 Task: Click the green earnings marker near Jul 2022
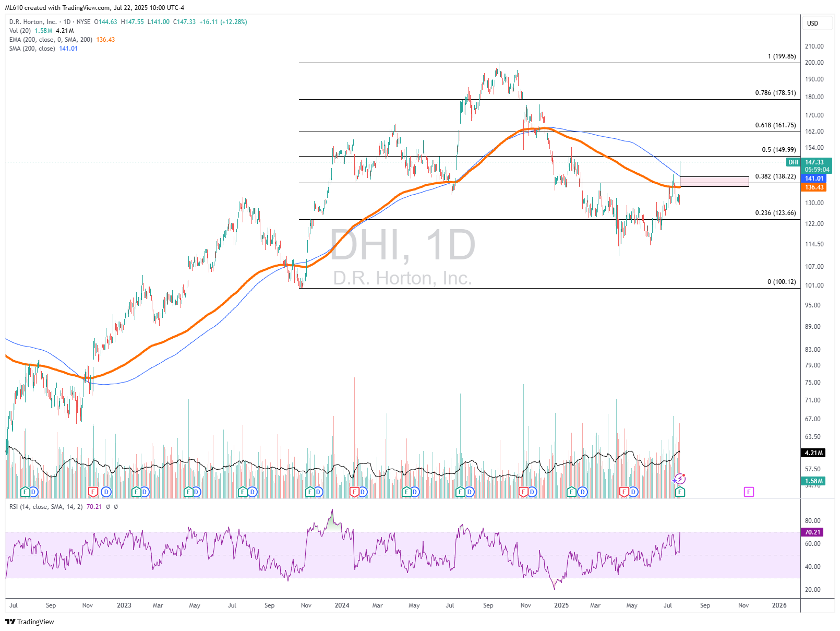(x=25, y=492)
